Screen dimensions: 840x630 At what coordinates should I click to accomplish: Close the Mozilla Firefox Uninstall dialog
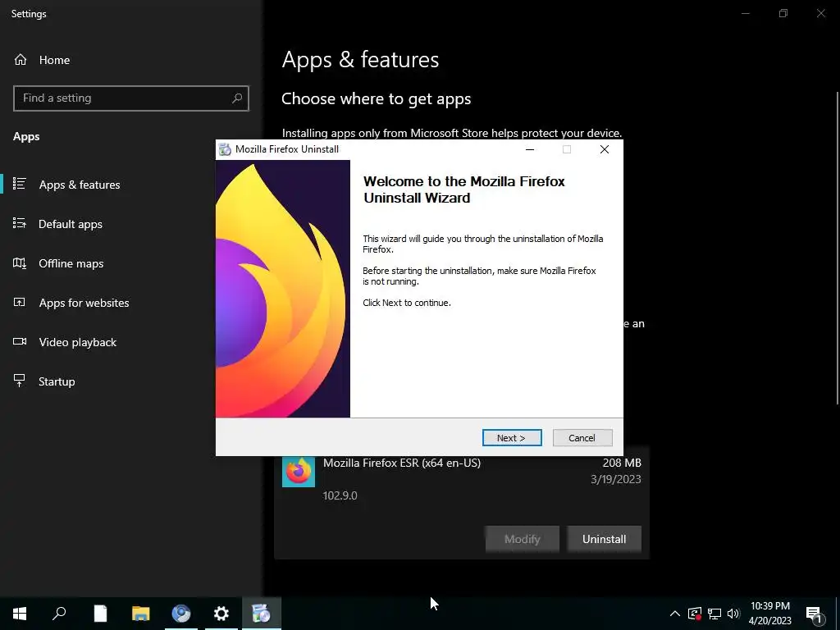pos(605,149)
